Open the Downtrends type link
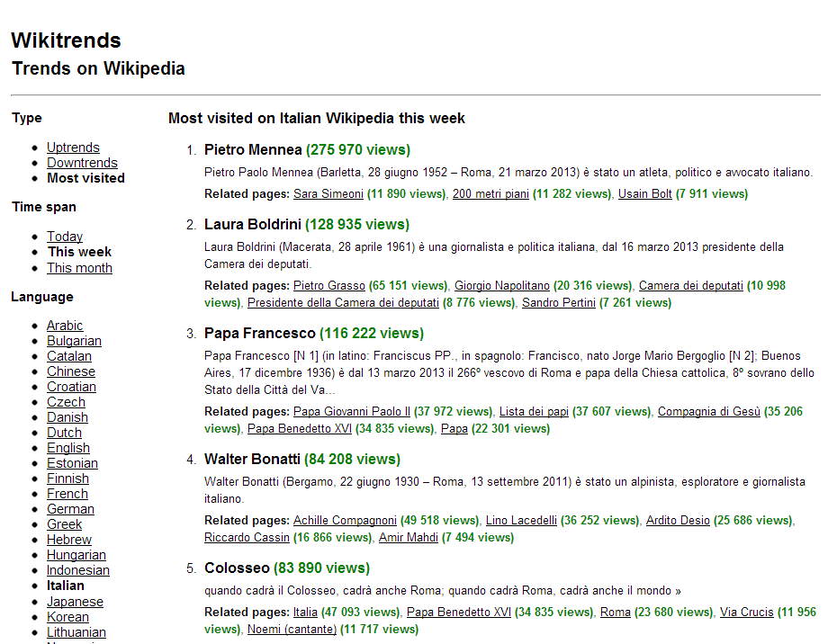Image resolution: width=828 pixels, height=644 pixels. pyautogui.click(x=82, y=163)
